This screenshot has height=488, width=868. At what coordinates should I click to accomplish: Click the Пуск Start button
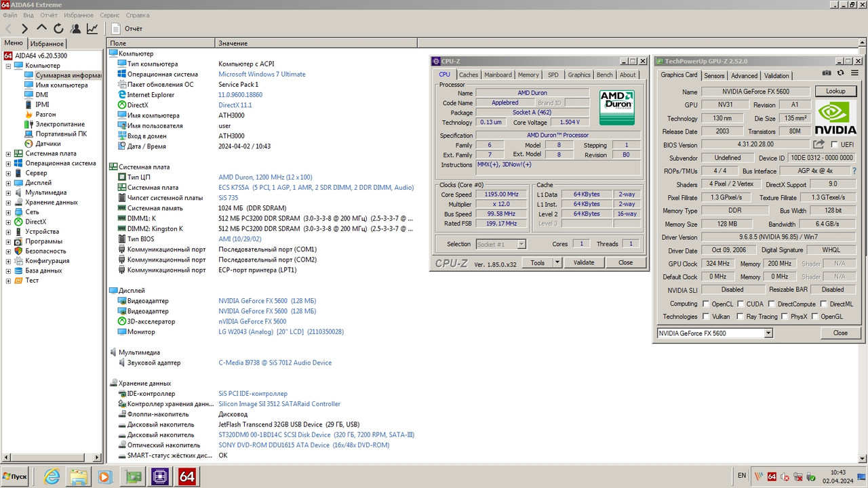point(16,476)
